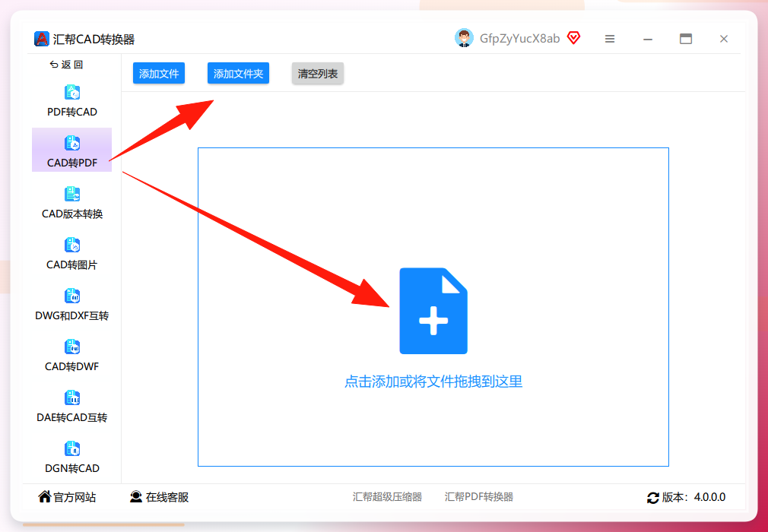This screenshot has height=532, width=768.
Task: Click the 点击添加或将文件拖拽到这里 text
Action: click(x=433, y=382)
